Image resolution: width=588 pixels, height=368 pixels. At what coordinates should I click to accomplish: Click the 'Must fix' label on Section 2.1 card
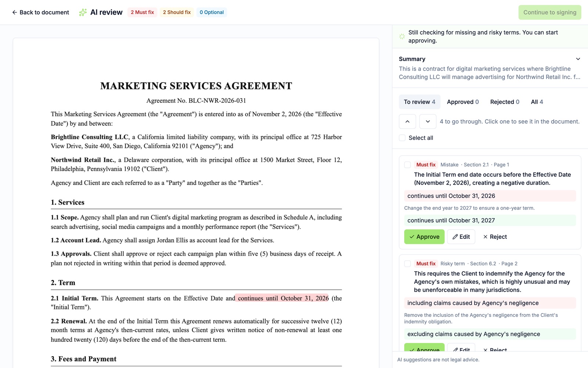click(x=426, y=165)
